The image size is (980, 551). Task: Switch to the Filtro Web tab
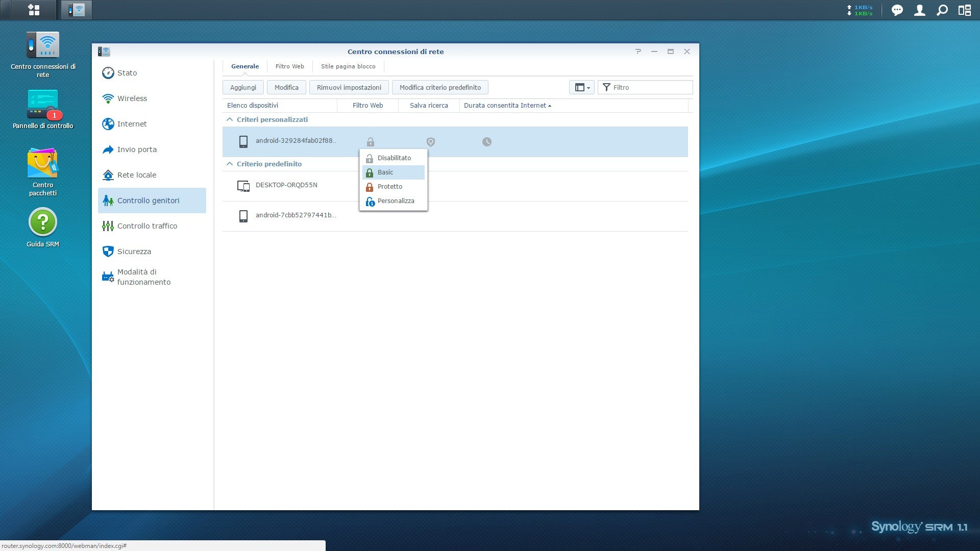pos(289,66)
